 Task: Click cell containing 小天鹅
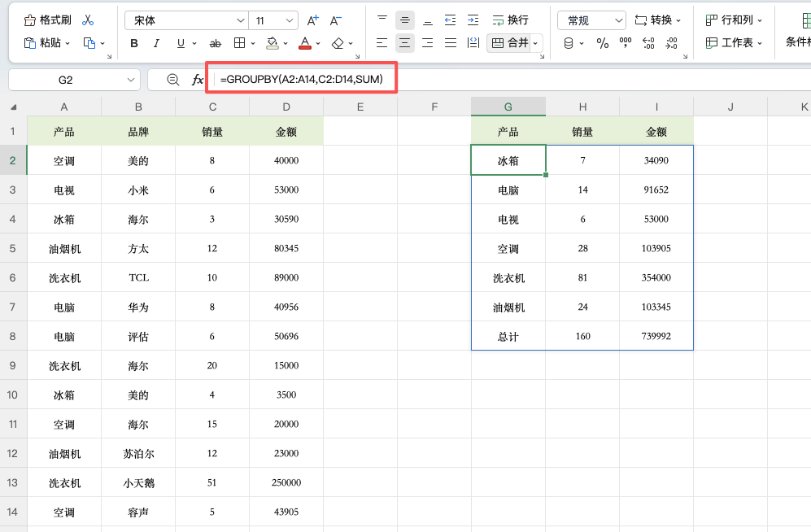(x=138, y=483)
